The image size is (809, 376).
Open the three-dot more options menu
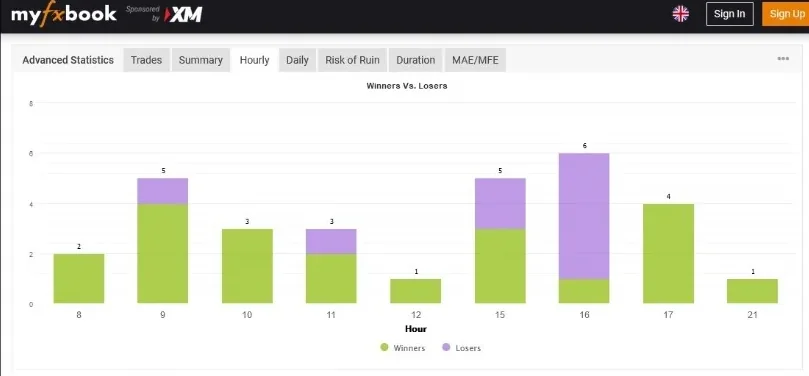[783, 59]
